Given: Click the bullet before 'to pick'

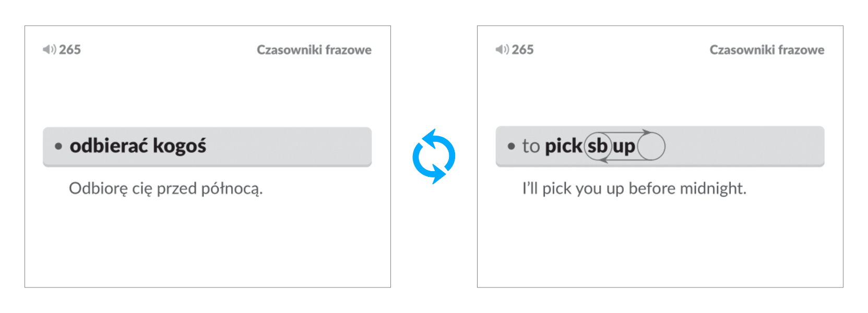Looking at the screenshot, I should coord(511,147).
